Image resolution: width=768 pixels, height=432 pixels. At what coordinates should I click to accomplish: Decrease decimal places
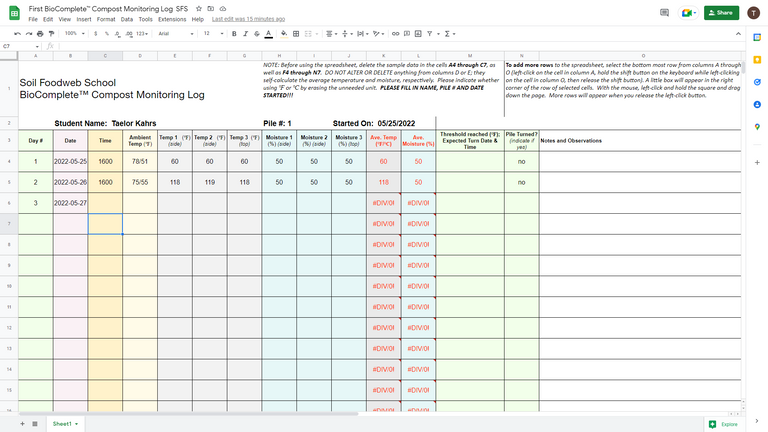point(118,34)
